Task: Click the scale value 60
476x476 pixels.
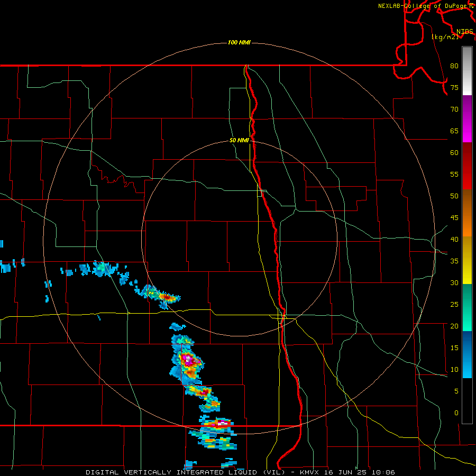Action: tap(454, 153)
